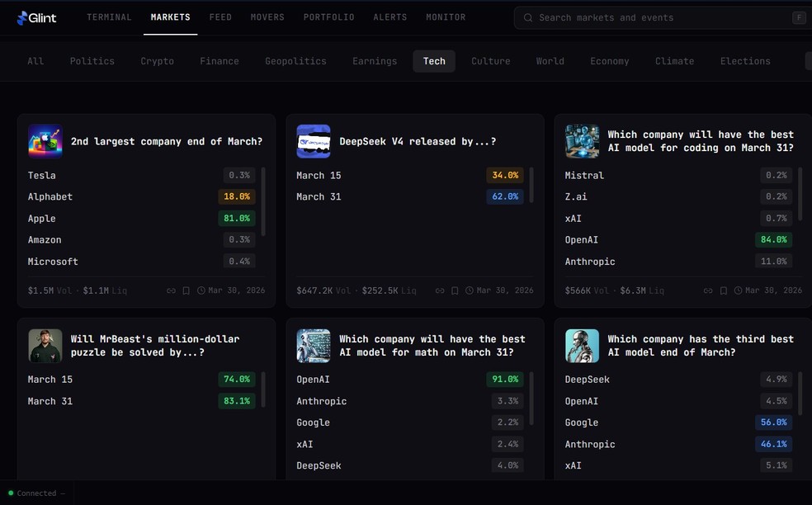Switch to the Movers tab
Image resolution: width=812 pixels, height=505 pixels.
[267, 17]
